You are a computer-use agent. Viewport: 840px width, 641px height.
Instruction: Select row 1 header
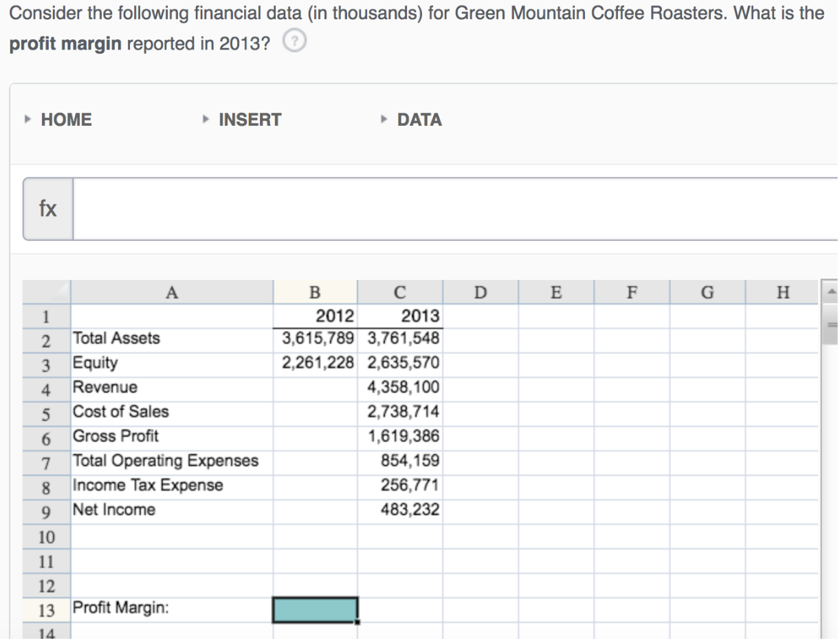pyautogui.click(x=47, y=316)
